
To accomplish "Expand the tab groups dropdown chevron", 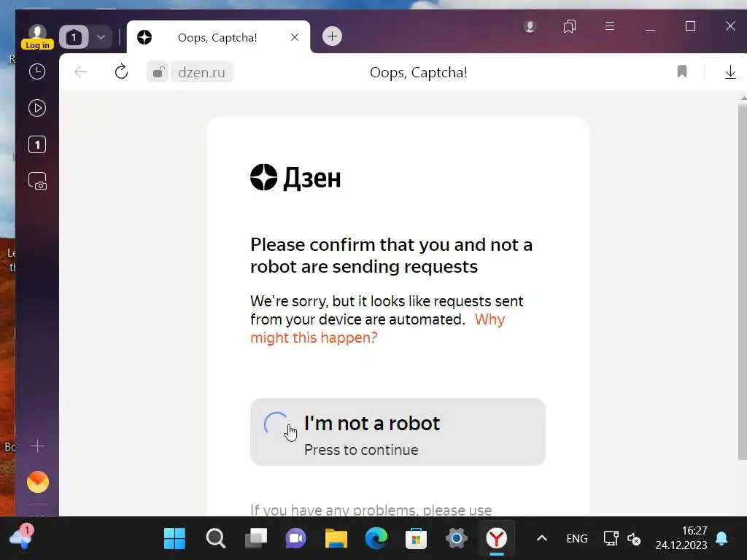I will point(101,37).
